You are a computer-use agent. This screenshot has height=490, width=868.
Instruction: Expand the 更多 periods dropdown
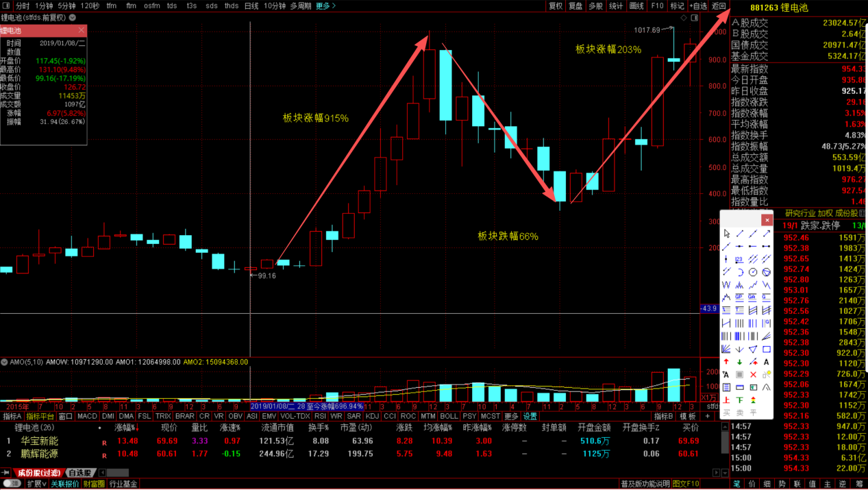pyautogui.click(x=325, y=5)
